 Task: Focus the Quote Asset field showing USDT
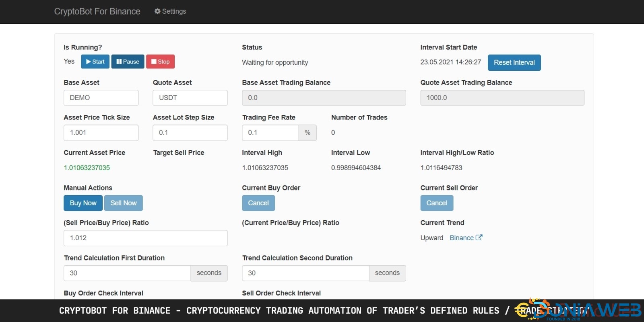190,98
